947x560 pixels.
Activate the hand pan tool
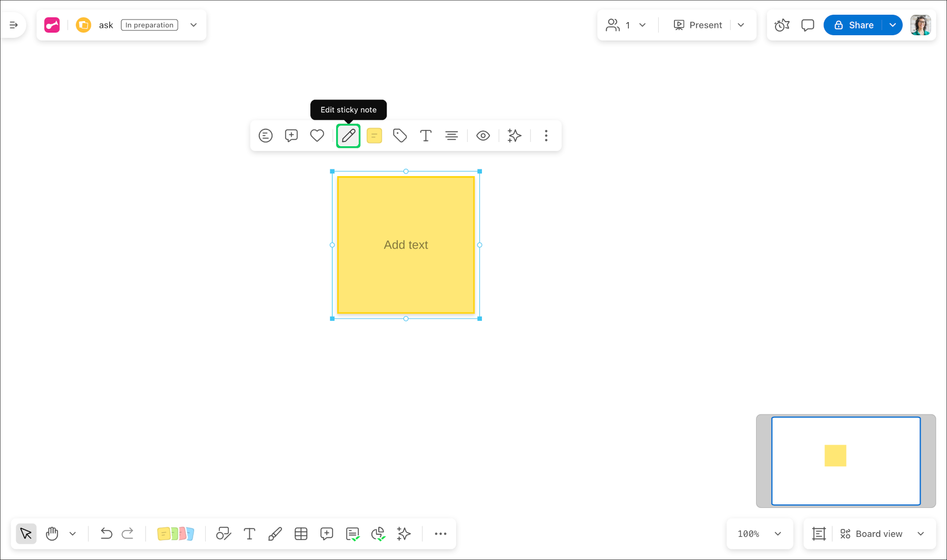[52, 534]
